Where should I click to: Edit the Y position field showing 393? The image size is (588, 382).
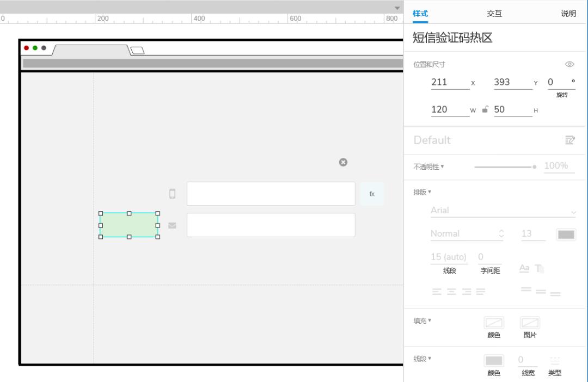[513, 82]
